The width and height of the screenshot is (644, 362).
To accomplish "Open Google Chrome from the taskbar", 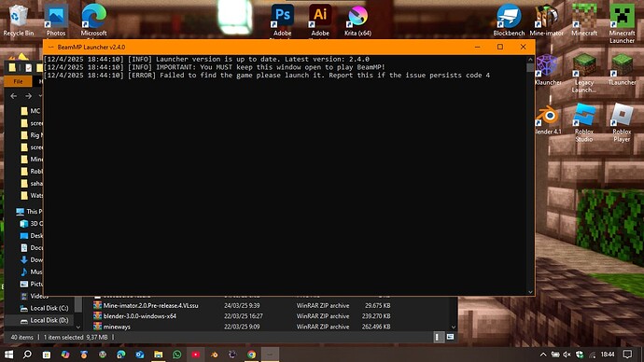I will pos(251,355).
